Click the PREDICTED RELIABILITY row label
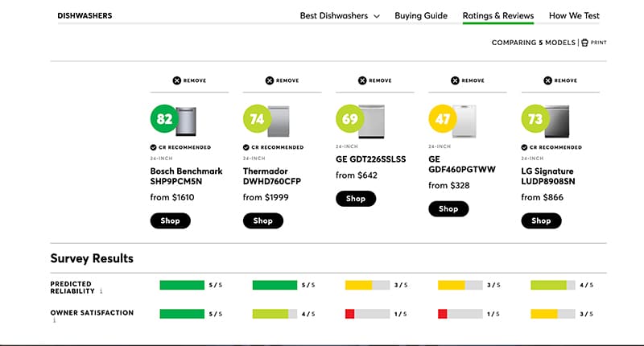Viewport: 644px width, 346px height. [72, 288]
